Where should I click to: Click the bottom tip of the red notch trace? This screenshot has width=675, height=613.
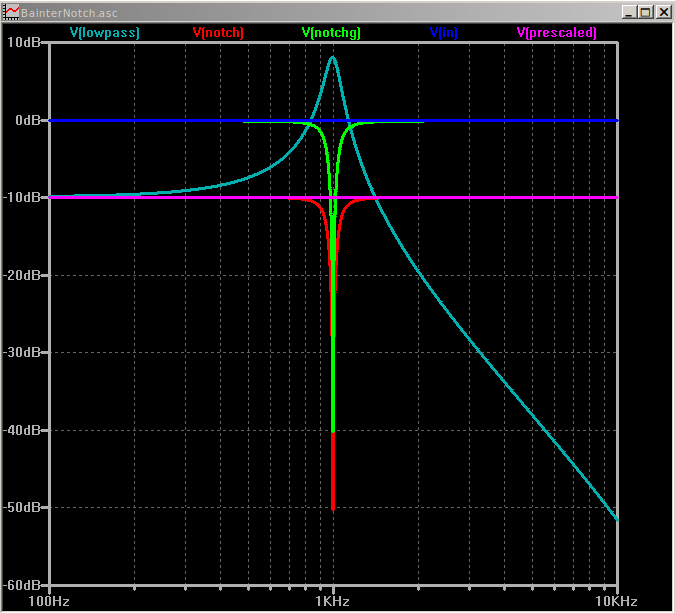coord(333,509)
